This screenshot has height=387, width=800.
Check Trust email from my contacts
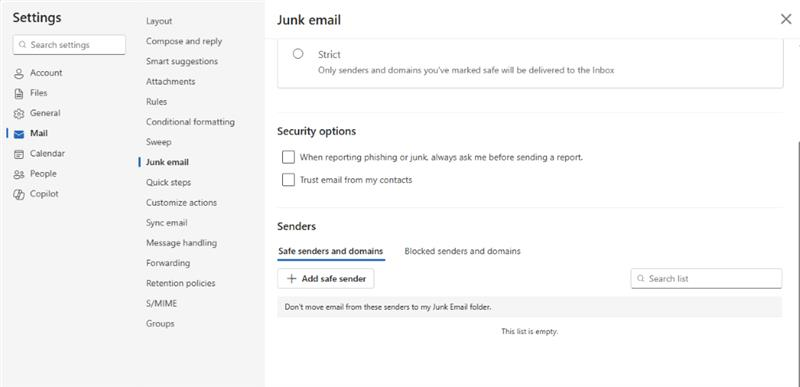click(288, 179)
